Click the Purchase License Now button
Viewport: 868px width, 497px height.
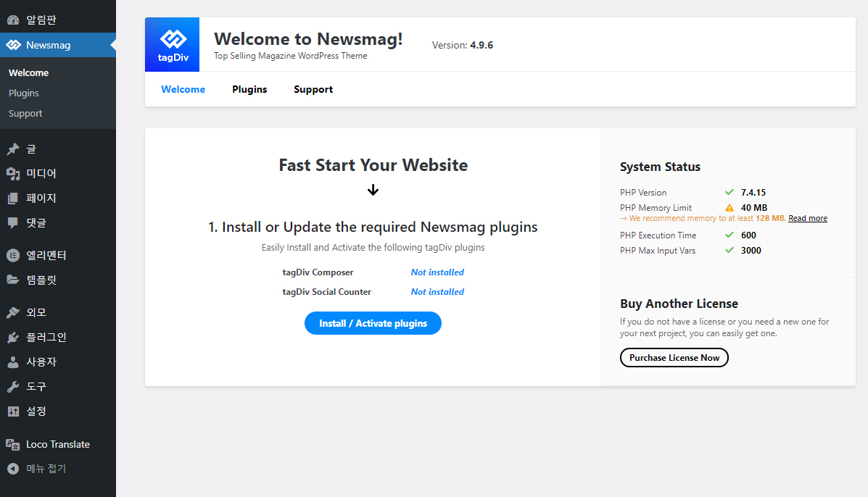(674, 358)
